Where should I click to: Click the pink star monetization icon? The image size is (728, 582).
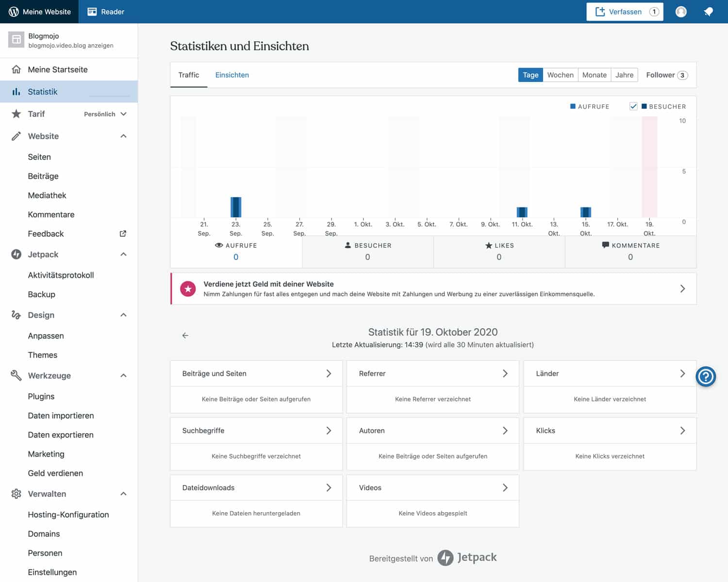[x=188, y=289]
